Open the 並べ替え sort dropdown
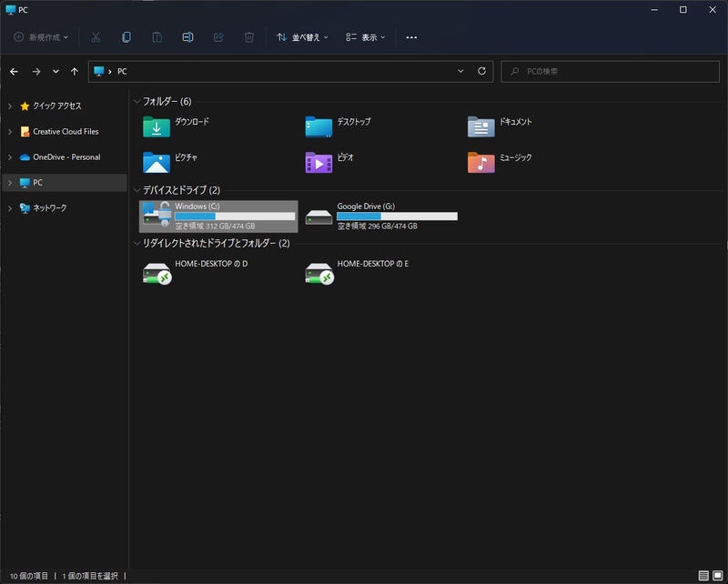728x584 pixels. pos(302,37)
